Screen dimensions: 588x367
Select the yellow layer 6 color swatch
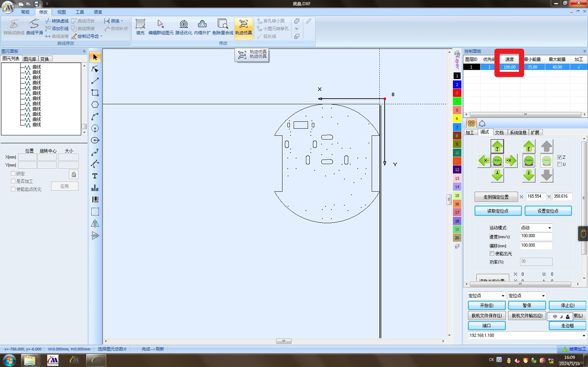457,118
